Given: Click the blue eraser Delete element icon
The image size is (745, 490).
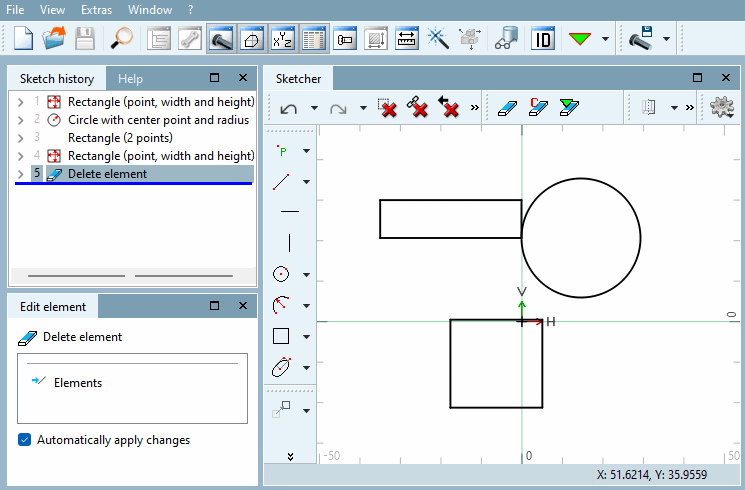Looking at the screenshot, I should (x=507, y=108).
